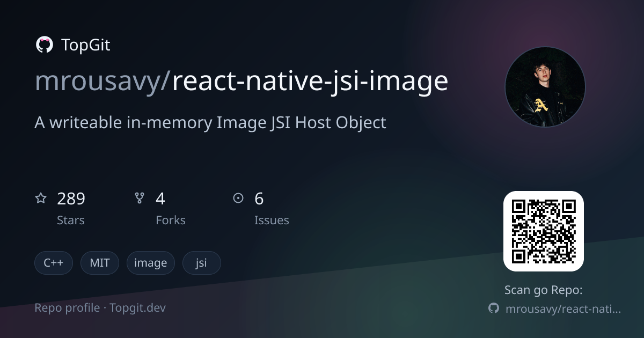Click the GitHub icon below Scan go Repo

pos(494,308)
